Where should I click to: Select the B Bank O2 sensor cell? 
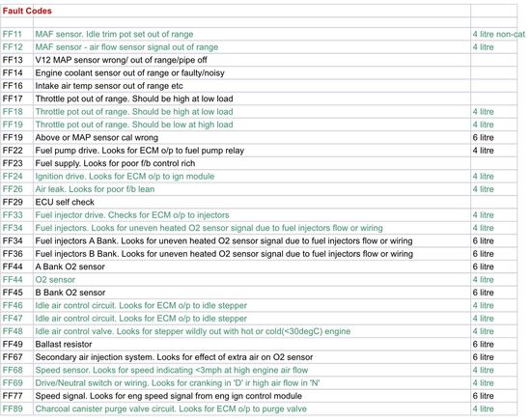tap(252, 293)
